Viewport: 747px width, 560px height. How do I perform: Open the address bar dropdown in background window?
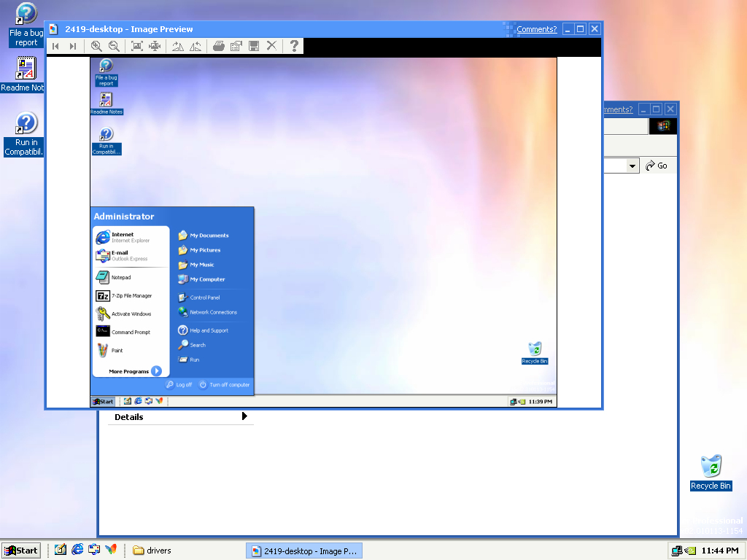pos(632,166)
